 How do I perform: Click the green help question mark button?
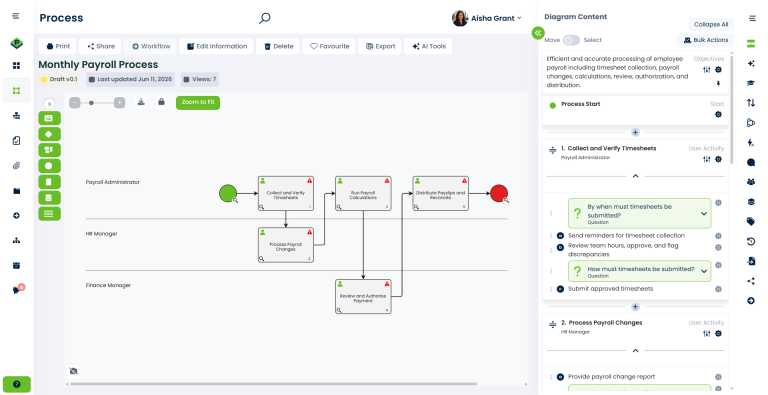click(x=17, y=384)
